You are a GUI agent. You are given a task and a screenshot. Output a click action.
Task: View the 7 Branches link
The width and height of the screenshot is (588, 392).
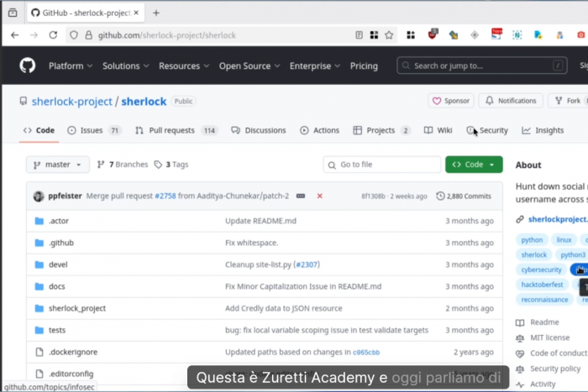point(123,165)
